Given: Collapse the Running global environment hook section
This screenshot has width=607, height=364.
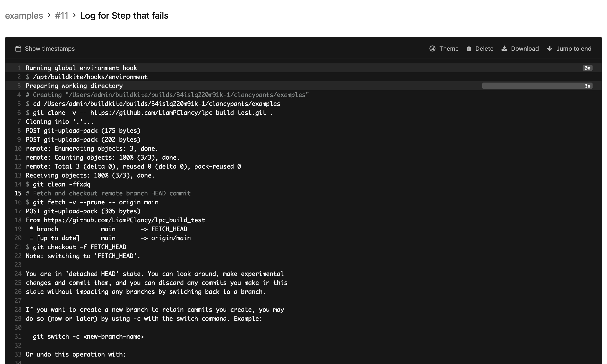Looking at the screenshot, I should (x=81, y=68).
